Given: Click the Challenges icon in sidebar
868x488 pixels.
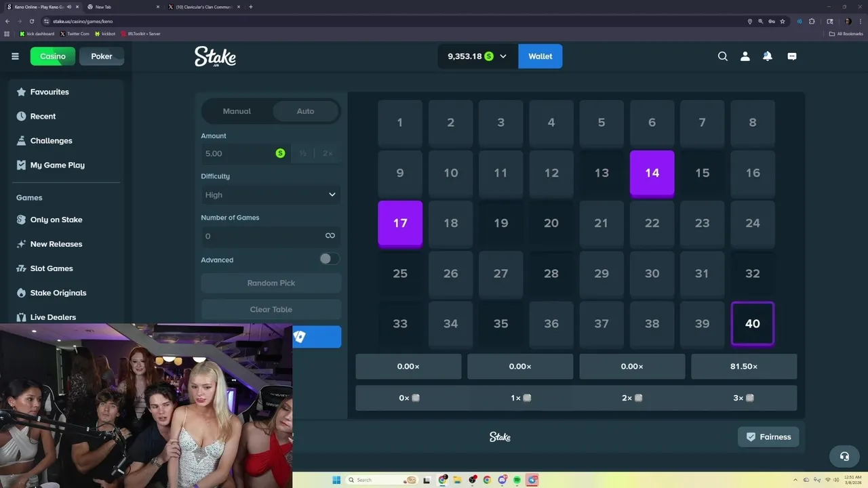Looking at the screenshot, I should pos(21,141).
